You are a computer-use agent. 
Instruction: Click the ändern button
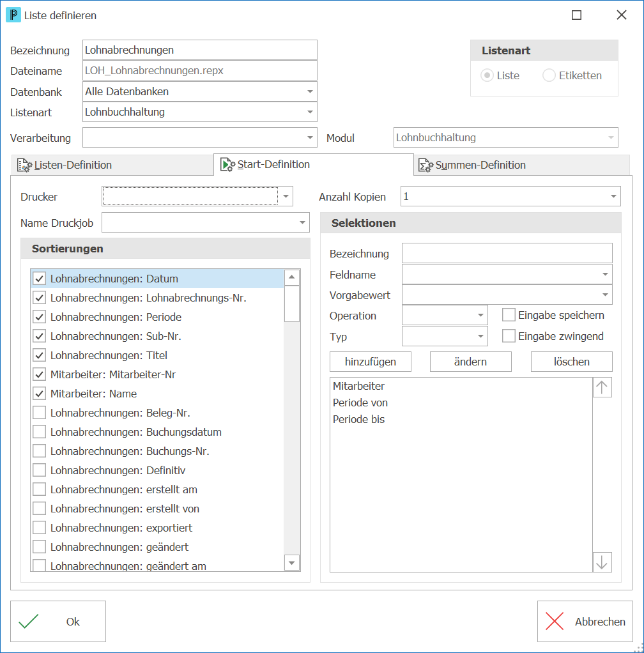coord(470,362)
